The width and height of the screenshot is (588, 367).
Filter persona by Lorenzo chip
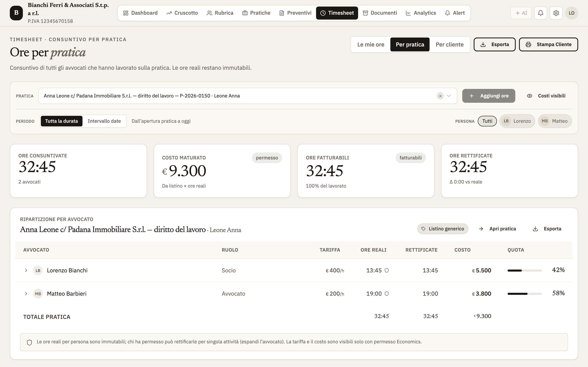click(517, 121)
